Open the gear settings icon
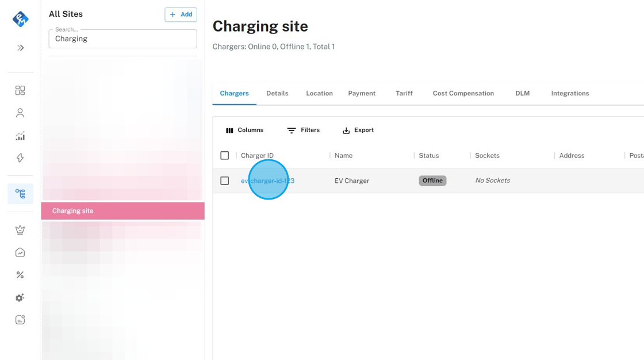This screenshot has width=644, height=360. click(20, 298)
